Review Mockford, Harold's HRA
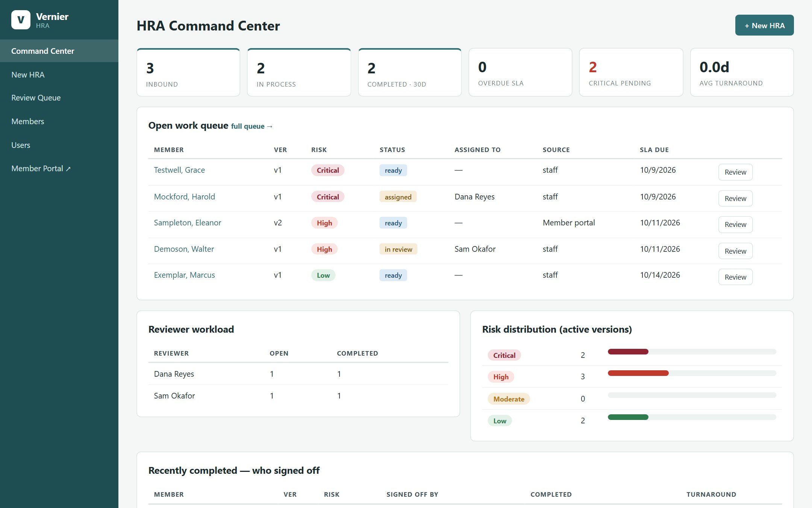 (735, 198)
